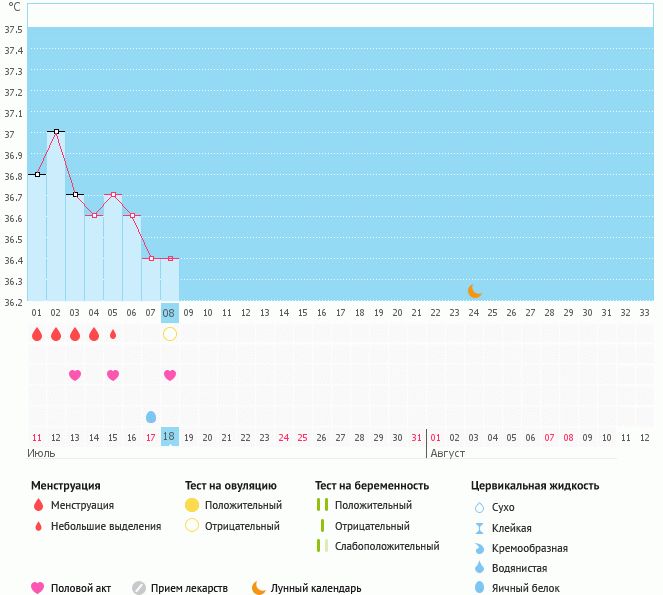Click the moon icon on cycle day 24

click(x=475, y=291)
